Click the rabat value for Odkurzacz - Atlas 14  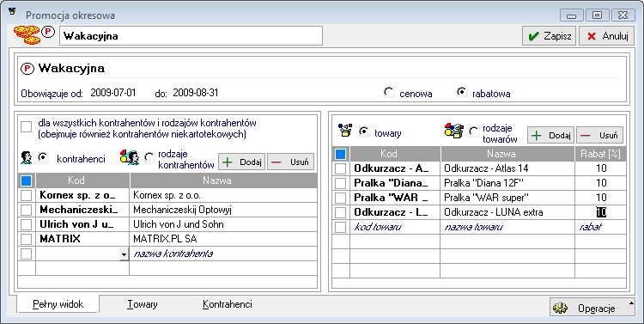click(x=600, y=168)
